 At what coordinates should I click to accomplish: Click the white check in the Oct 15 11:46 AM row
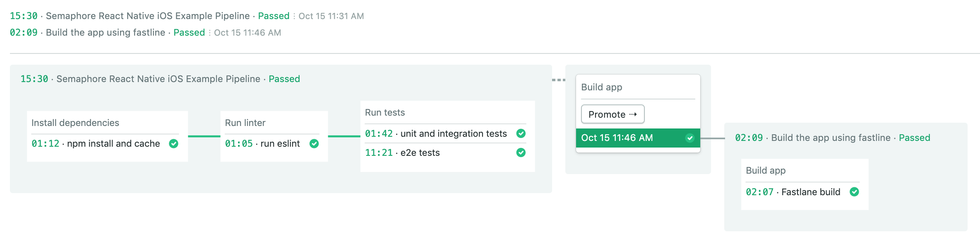(689, 138)
